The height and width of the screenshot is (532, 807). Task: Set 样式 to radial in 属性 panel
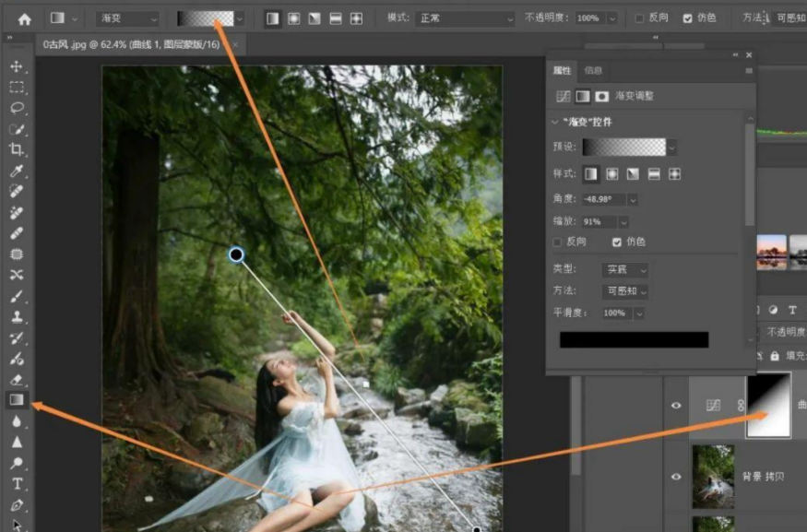click(x=612, y=174)
